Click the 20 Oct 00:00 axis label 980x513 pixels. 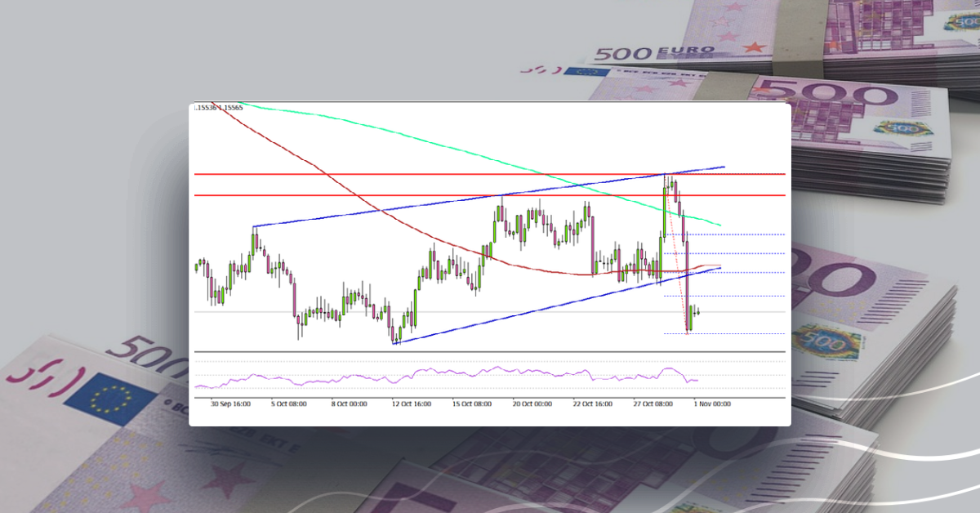point(535,402)
